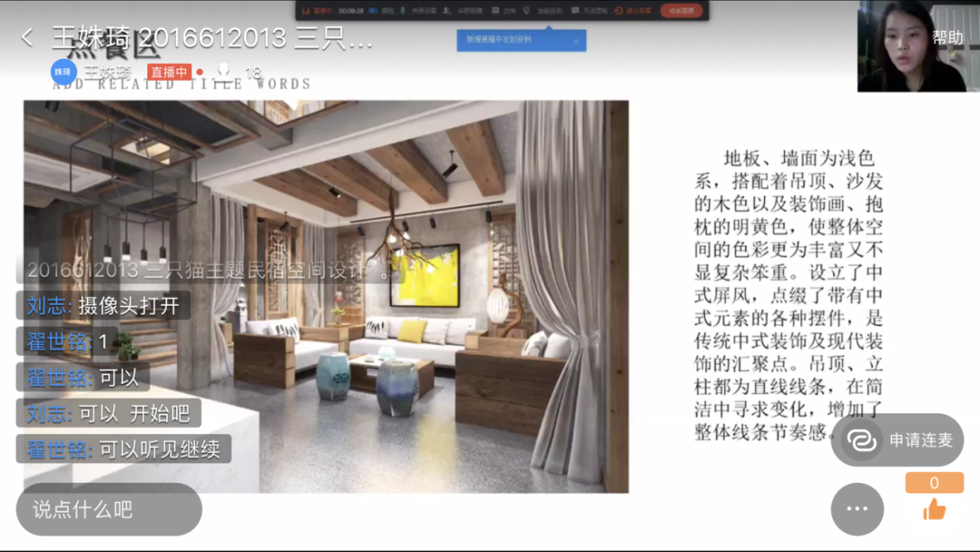The height and width of the screenshot is (552, 980).
Task: Go back using the left arrow
Action: [27, 37]
